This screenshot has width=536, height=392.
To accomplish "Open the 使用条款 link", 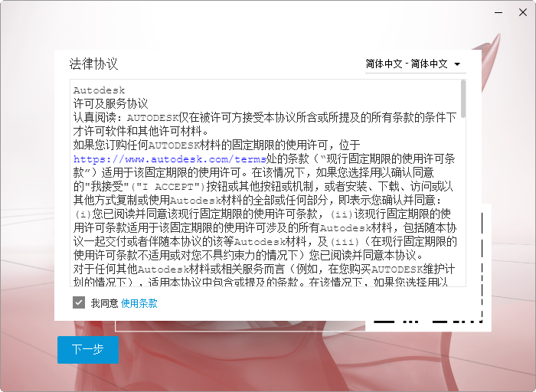I will click(139, 303).
